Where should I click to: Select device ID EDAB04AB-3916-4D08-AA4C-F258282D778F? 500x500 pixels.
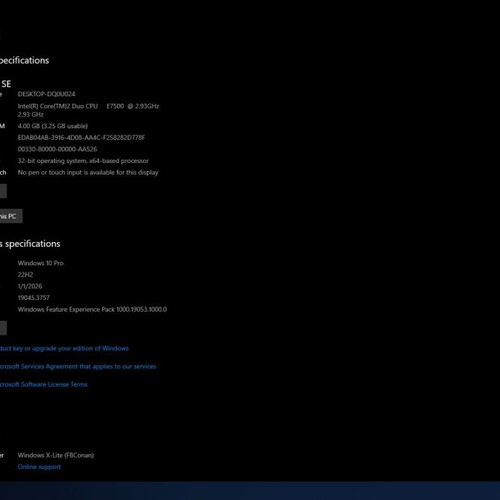pyautogui.click(x=81, y=137)
